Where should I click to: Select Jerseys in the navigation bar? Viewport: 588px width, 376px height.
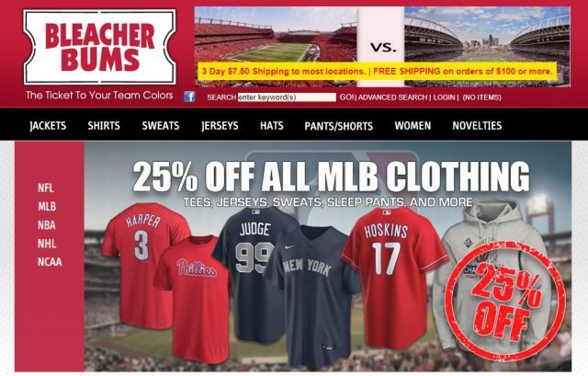point(220,125)
